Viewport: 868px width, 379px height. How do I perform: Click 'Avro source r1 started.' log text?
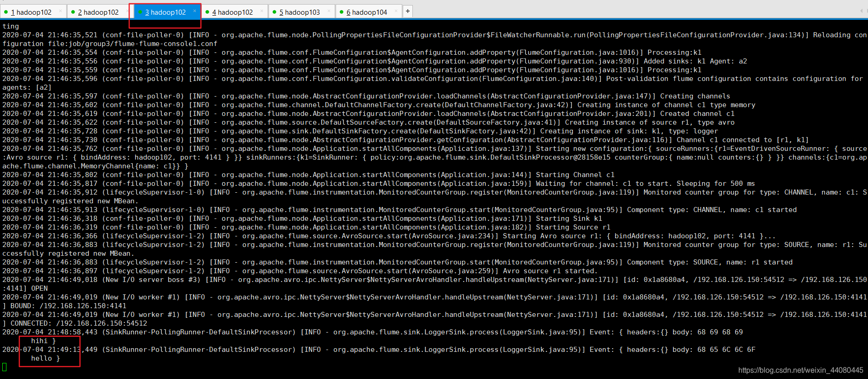pyautogui.click(x=550, y=271)
